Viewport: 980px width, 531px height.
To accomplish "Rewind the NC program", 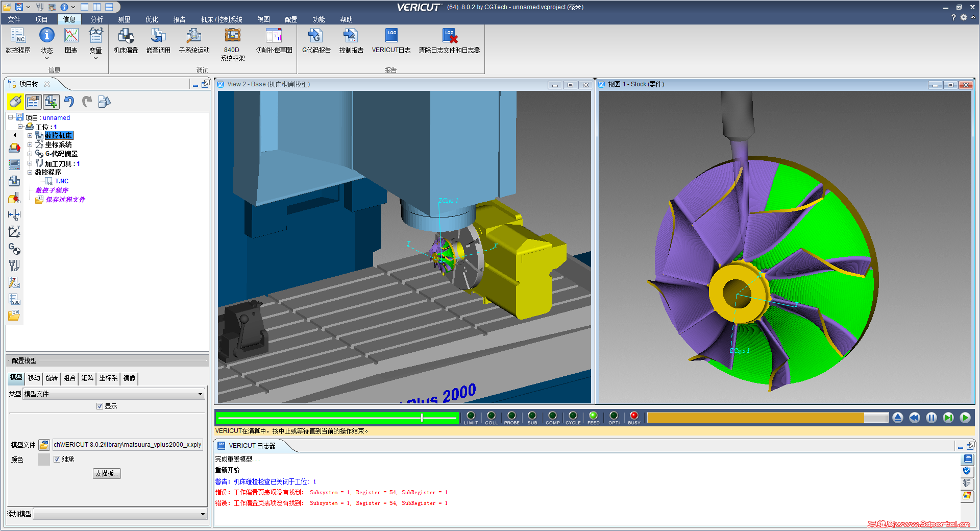I will 915,418.
